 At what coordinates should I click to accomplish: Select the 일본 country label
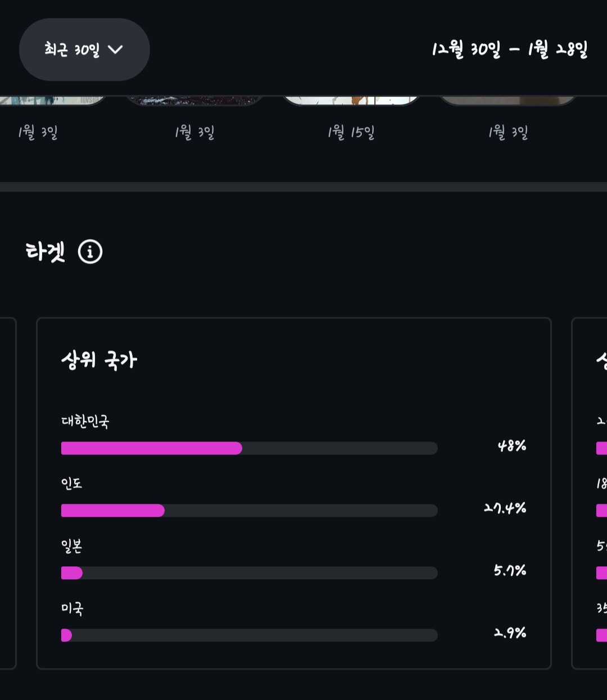click(72, 546)
